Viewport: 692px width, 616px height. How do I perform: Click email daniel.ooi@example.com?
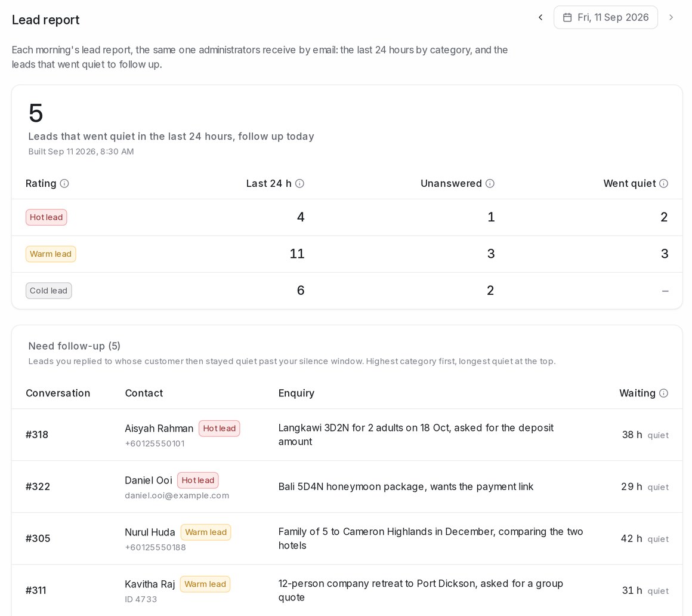coord(177,495)
